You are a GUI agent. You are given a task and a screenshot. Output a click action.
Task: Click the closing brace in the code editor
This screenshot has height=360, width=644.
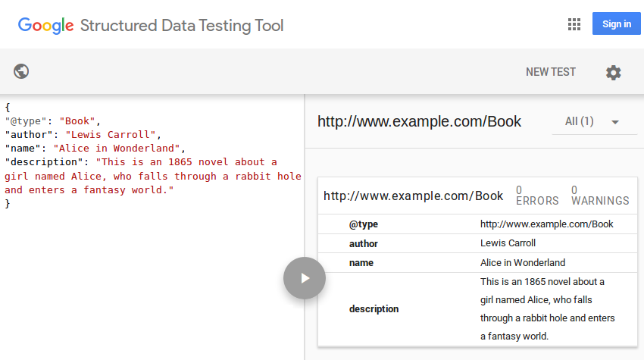click(8, 203)
